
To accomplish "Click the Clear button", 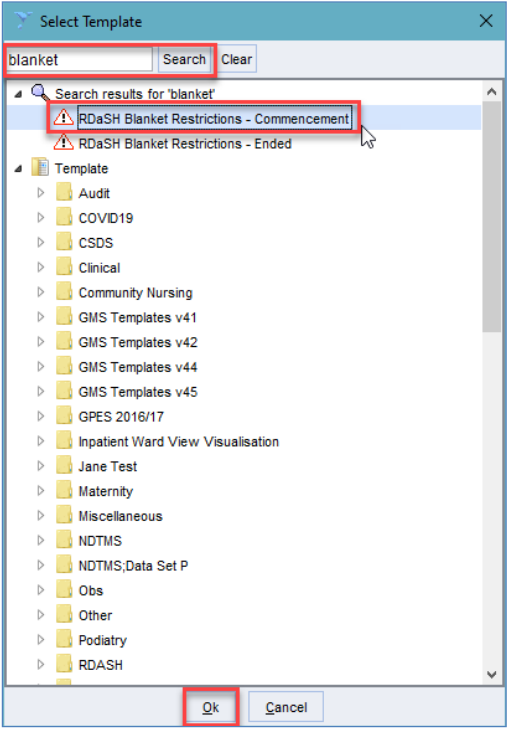I will [237, 60].
